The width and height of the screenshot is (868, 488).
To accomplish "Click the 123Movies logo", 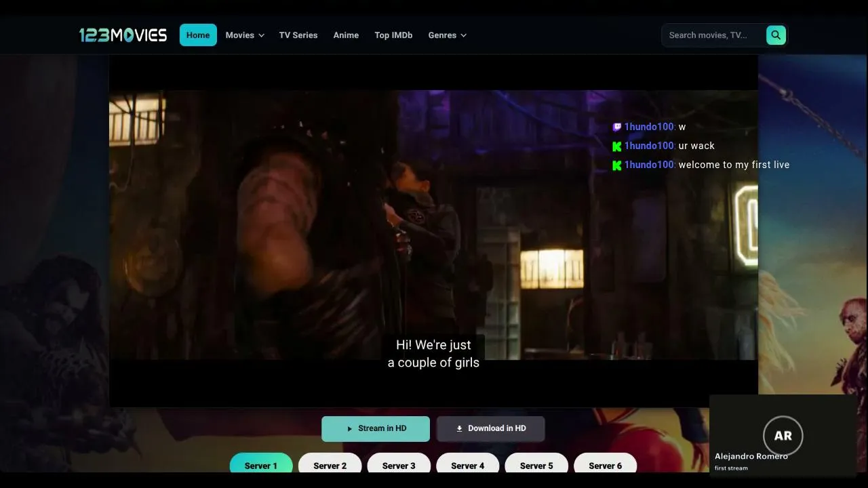I will click(x=123, y=35).
